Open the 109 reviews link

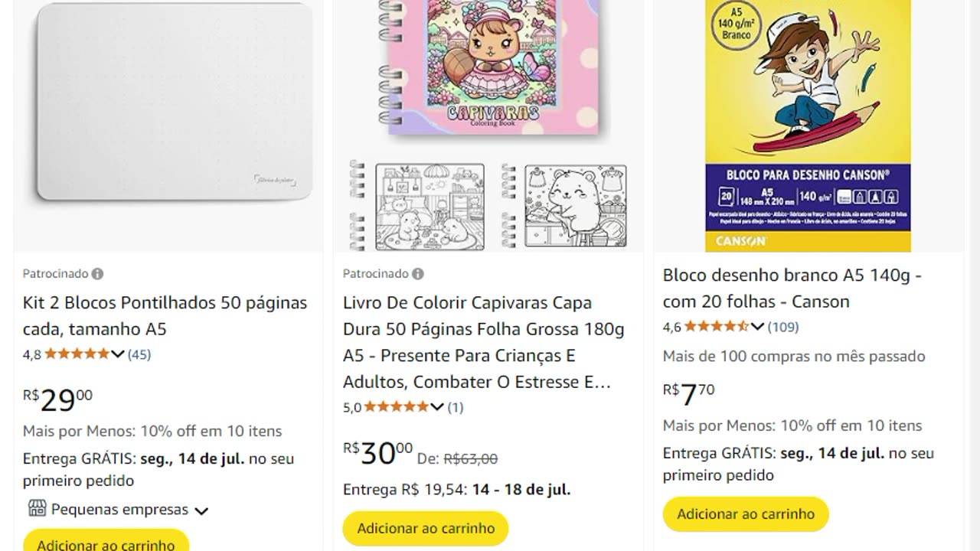pos(783,327)
